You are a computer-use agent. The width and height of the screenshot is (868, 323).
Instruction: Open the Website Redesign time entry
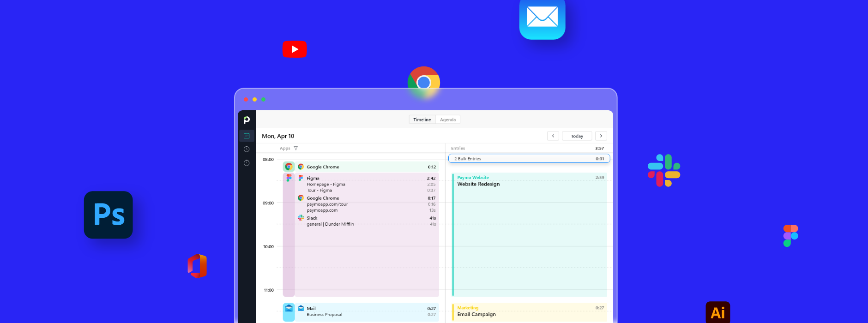point(530,234)
